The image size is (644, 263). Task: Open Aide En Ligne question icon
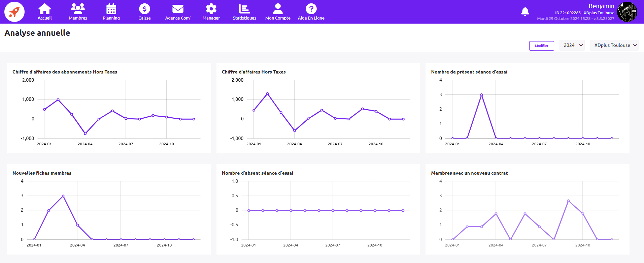pyautogui.click(x=311, y=9)
